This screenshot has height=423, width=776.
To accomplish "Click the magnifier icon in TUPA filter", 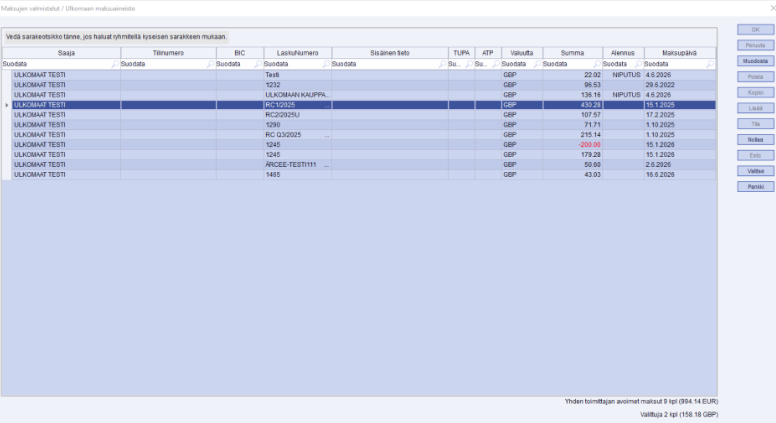I will [469, 64].
